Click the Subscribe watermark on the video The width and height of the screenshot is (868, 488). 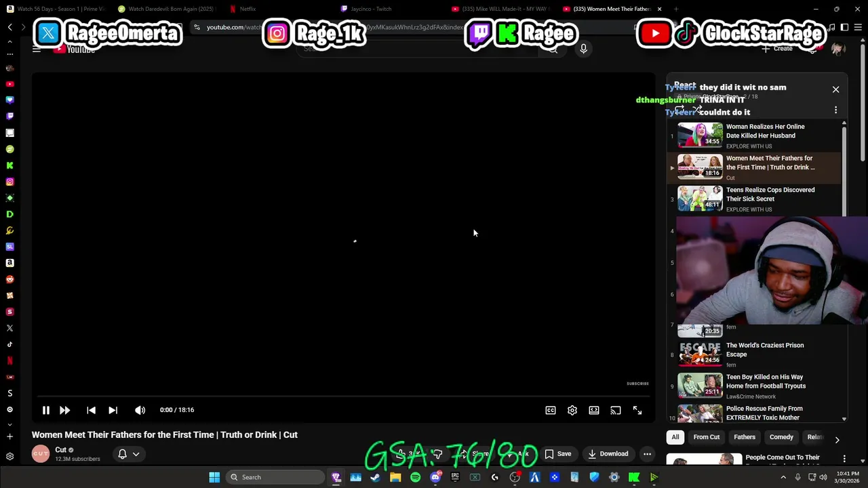[637, 384]
